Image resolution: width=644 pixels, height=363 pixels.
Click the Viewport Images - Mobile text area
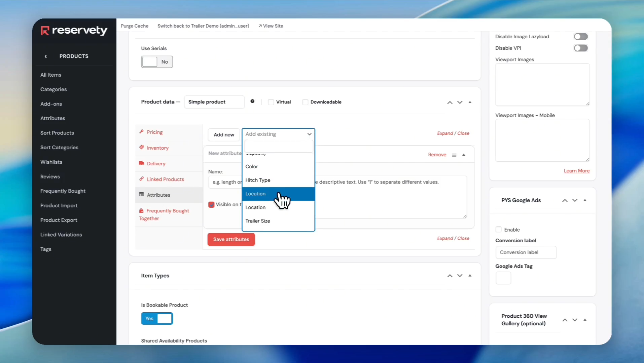(x=542, y=140)
